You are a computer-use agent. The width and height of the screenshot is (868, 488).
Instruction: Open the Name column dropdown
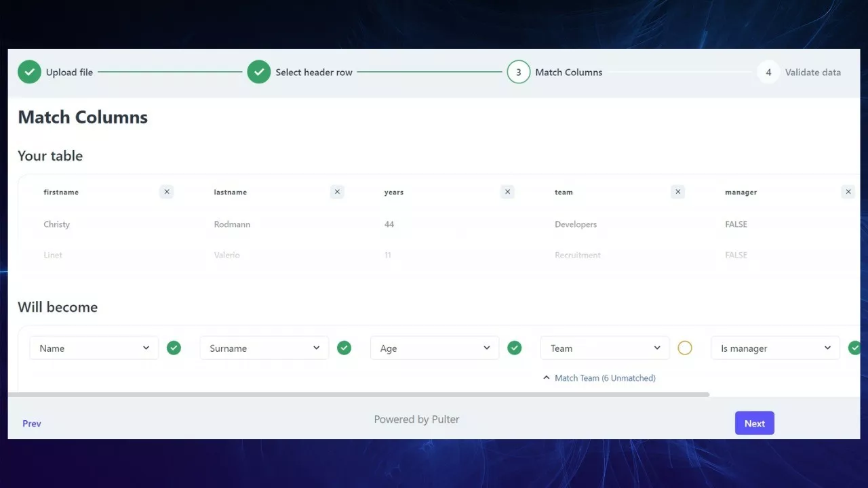[x=94, y=348]
